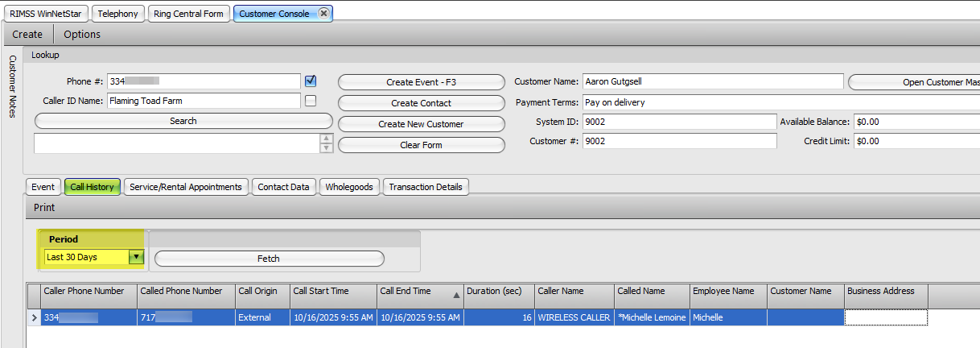Screen dimensions: 980x348
Task: Click the Credit Limit field
Action: click(916, 141)
